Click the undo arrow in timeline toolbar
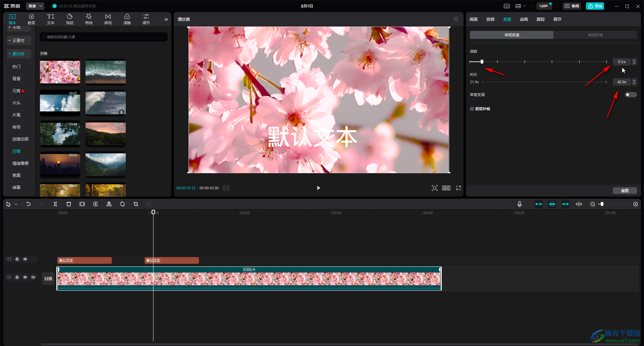 [x=29, y=204]
